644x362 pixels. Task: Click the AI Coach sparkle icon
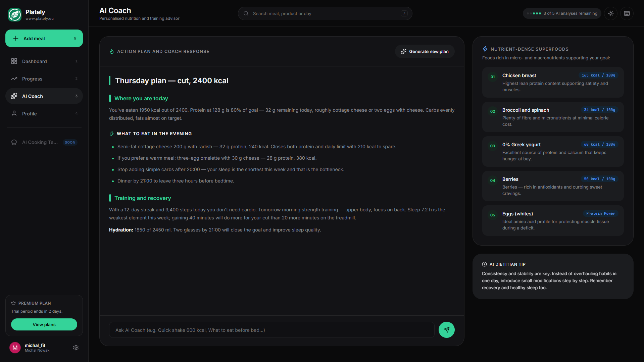[14, 96]
